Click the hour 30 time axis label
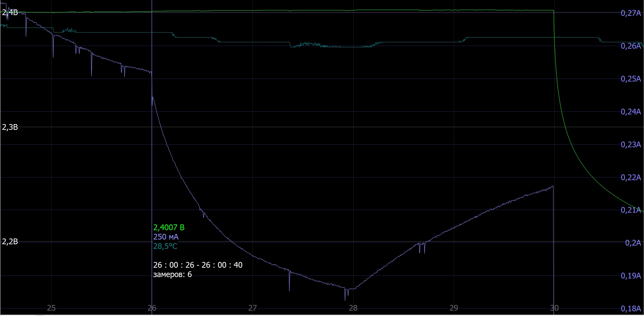This screenshot has height=316, width=644. pos(554,308)
